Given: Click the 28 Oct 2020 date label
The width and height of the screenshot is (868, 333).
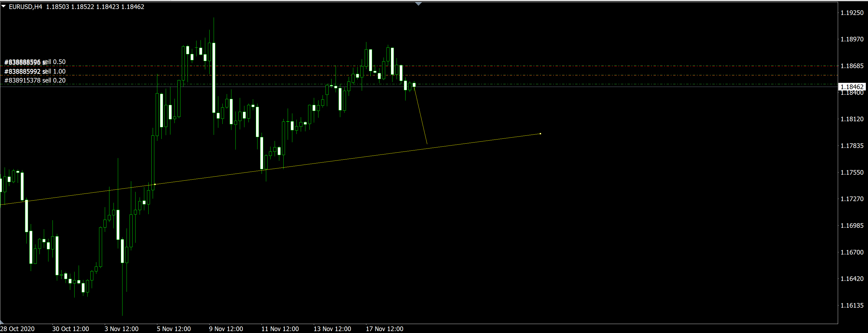Looking at the screenshot, I should tap(17, 329).
